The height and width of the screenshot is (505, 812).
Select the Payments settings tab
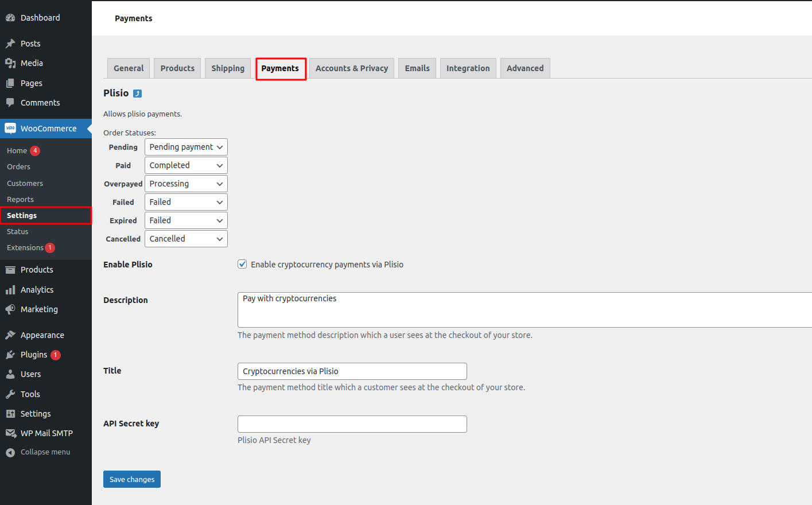280,68
